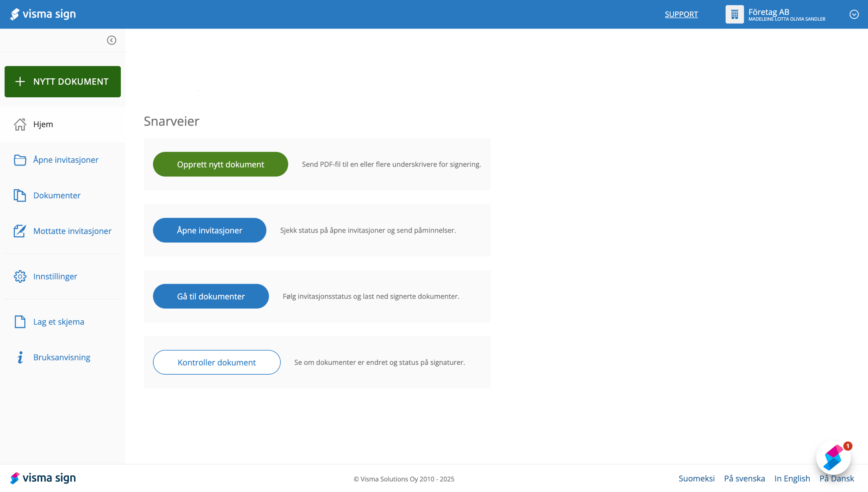Click Kontroller dokument outlined button

[217, 362]
